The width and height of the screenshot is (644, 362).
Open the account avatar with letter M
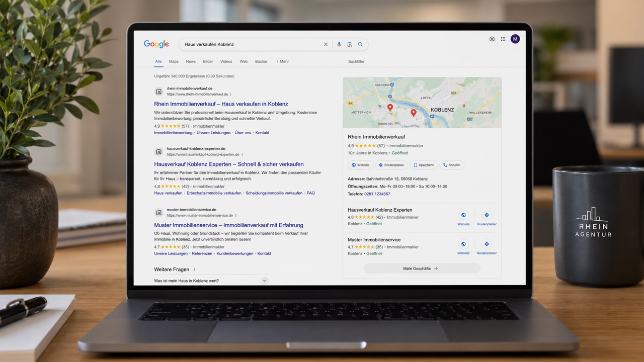click(515, 39)
